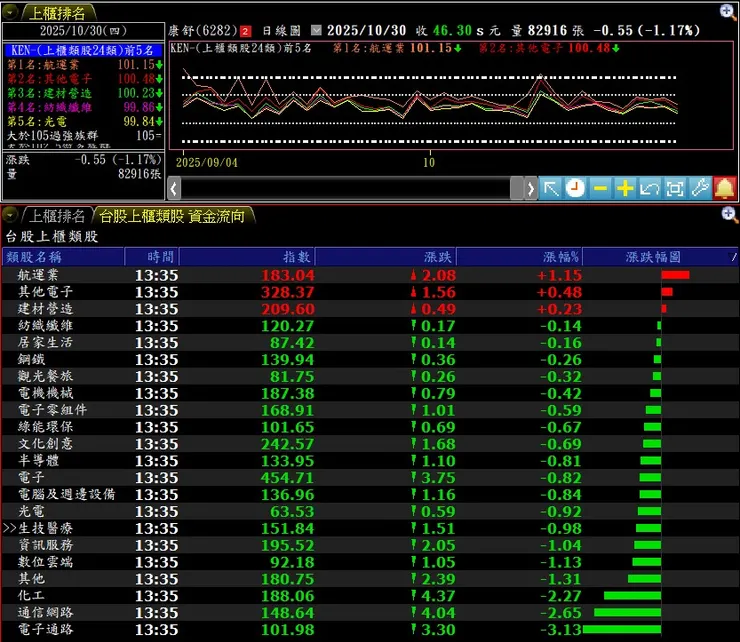Select 文化創意 row
The image size is (740, 642).
[x=370, y=444]
